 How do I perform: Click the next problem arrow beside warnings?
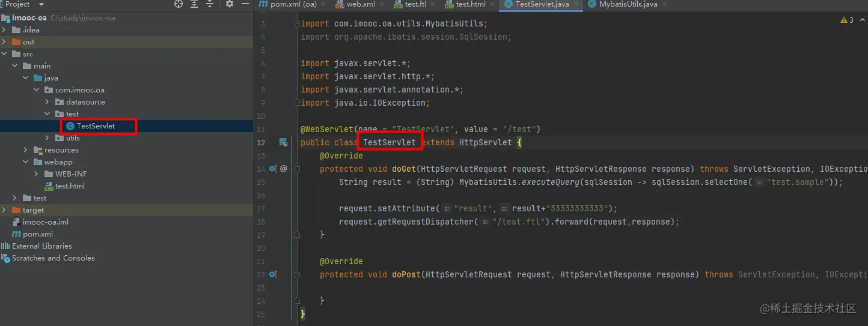coord(864,20)
